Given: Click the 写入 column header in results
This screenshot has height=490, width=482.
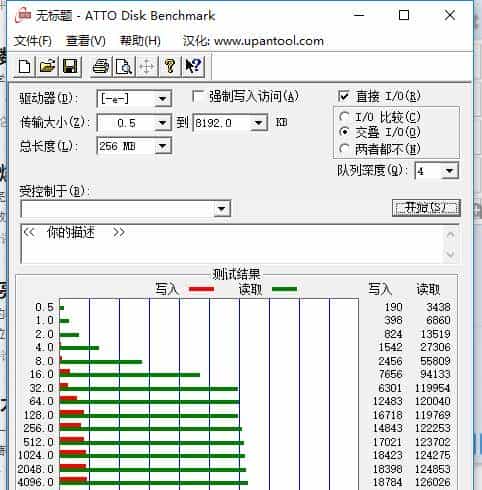Looking at the screenshot, I should pos(380,289).
